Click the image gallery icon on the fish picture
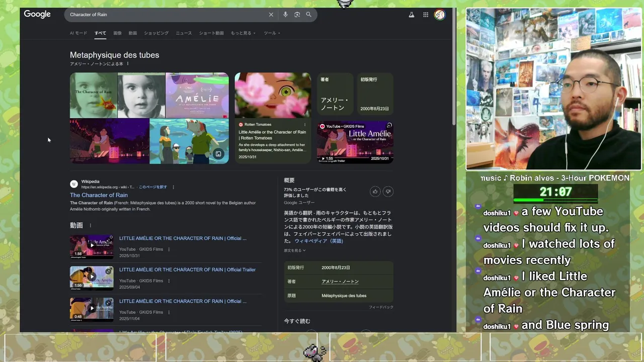Viewport: 644px width, 362px height. 218,154
